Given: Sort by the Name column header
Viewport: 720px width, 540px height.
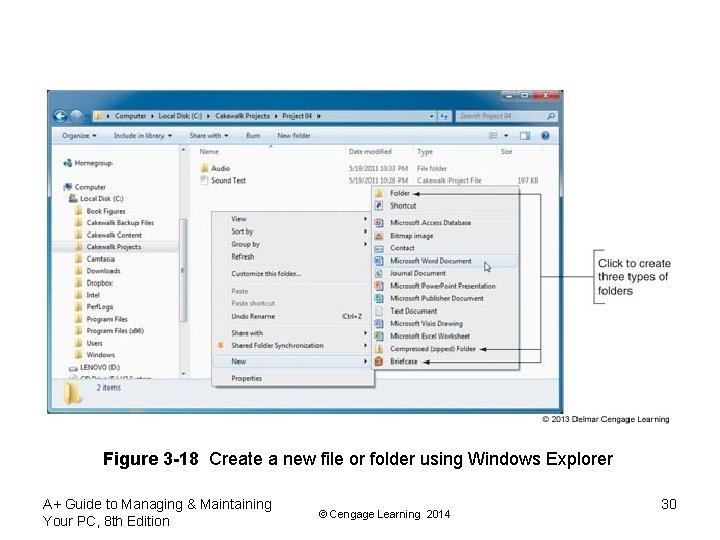Looking at the screenshot, I should coord(209,152).
